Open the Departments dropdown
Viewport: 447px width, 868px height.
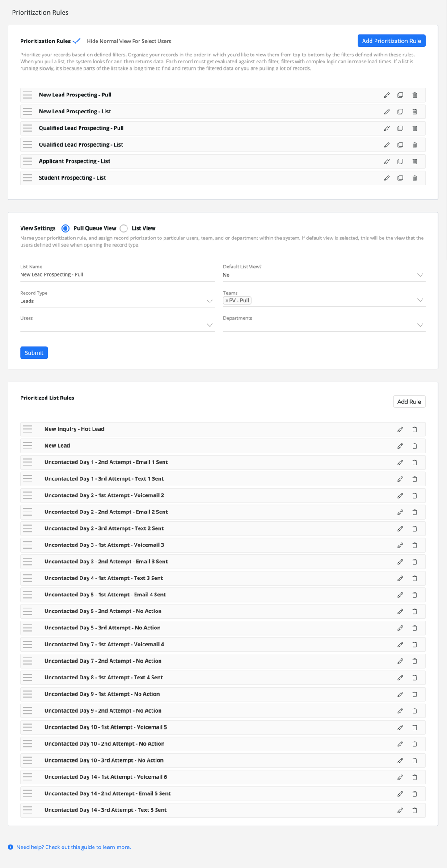(x=324, y=325)
